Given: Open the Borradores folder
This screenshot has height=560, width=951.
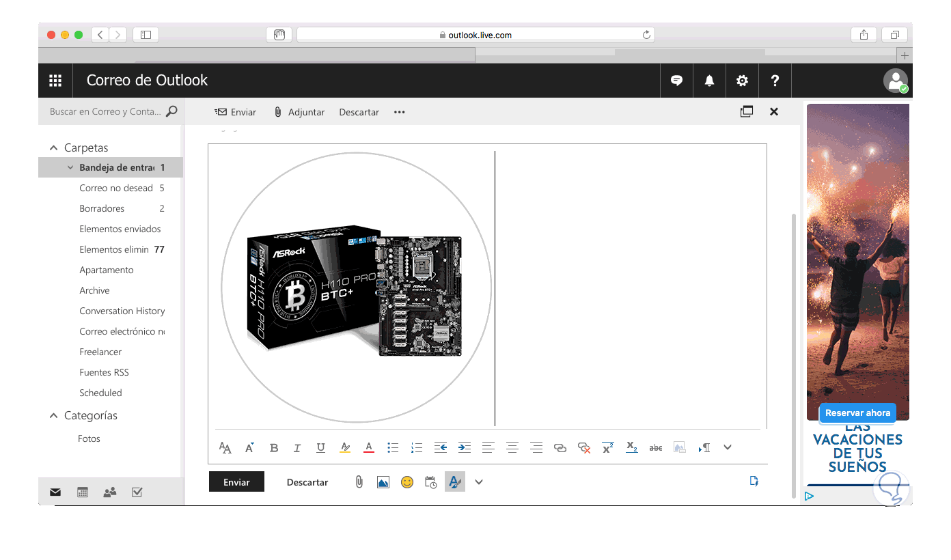Looking at the screenshot, I should coord(102,208).
